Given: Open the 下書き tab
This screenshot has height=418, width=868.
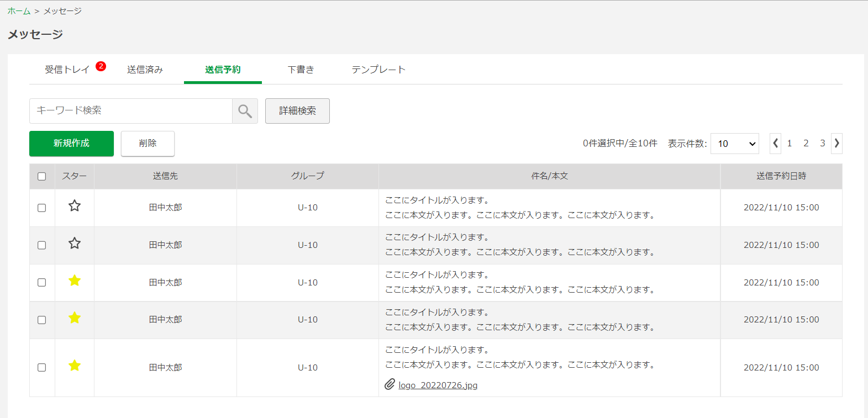Looking at the screenshot, I should tap(301, 70).
